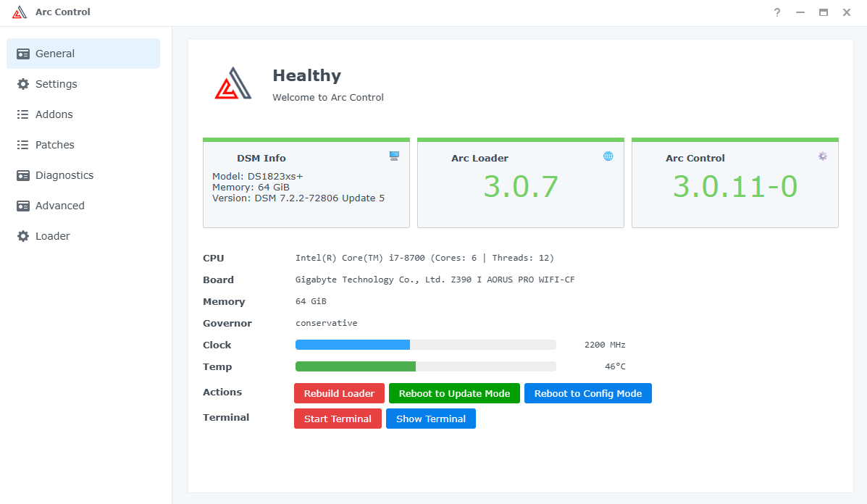Viewport: 867px width, 504px height.
Task: Click the green Temp progress bar
Action: 356,366
